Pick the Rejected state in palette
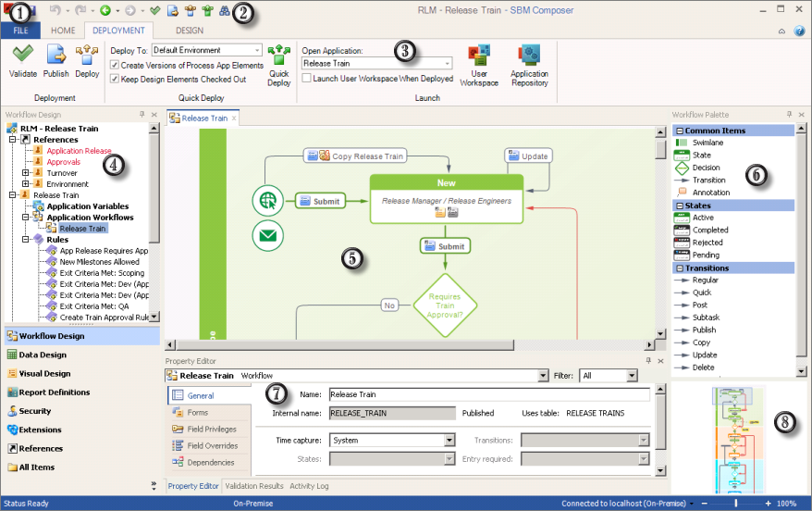 [x=707, y=243]
